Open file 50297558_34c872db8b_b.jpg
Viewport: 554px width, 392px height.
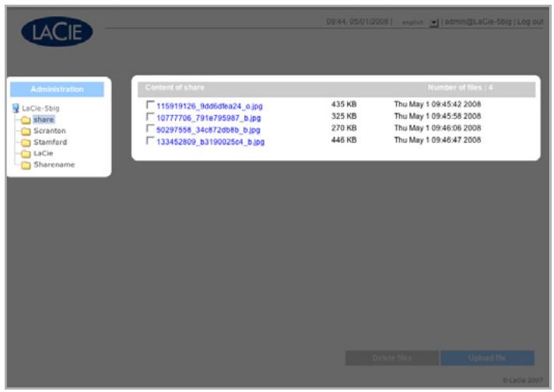[x=209, y=130]
